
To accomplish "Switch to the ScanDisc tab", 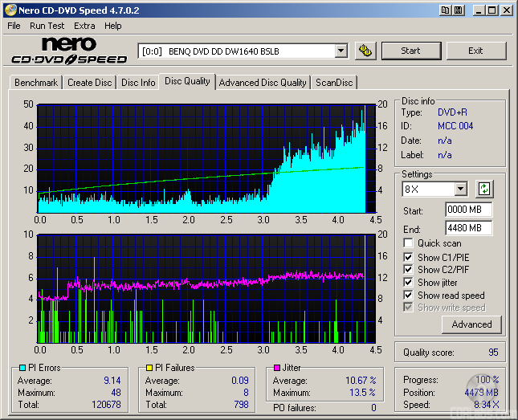I will pyautogui.click(x=333, y=83).
